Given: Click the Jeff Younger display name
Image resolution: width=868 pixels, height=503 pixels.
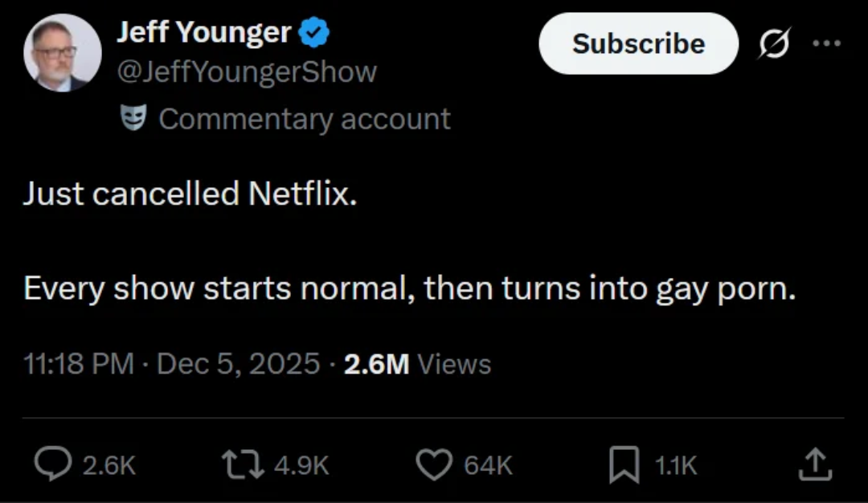Looking at the screenshot, I should (203, 33).
